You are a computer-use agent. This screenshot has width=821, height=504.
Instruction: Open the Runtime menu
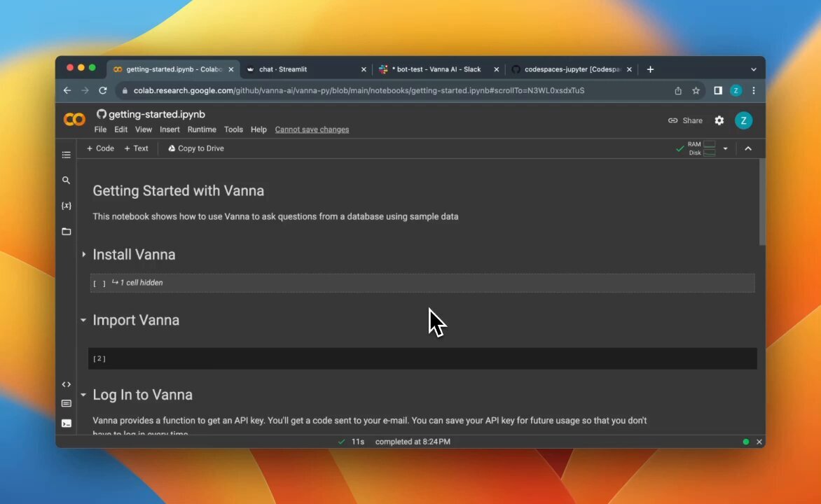tap(202, 129)
